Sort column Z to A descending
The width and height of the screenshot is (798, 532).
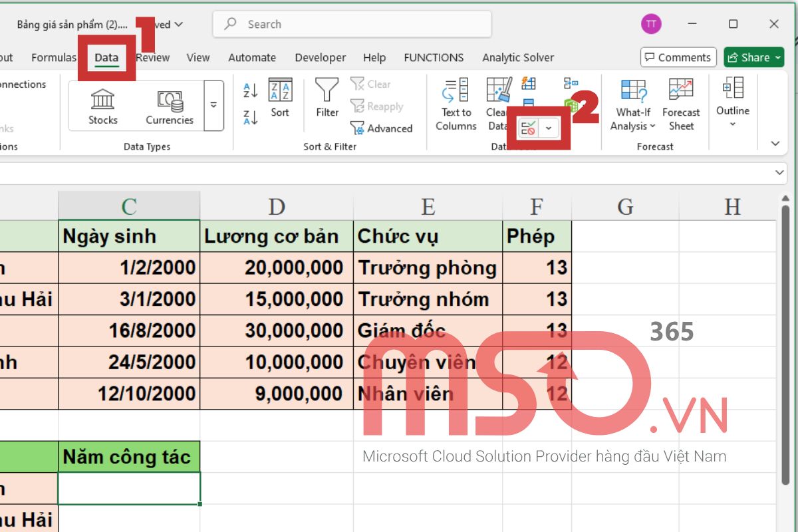point(251,118)
